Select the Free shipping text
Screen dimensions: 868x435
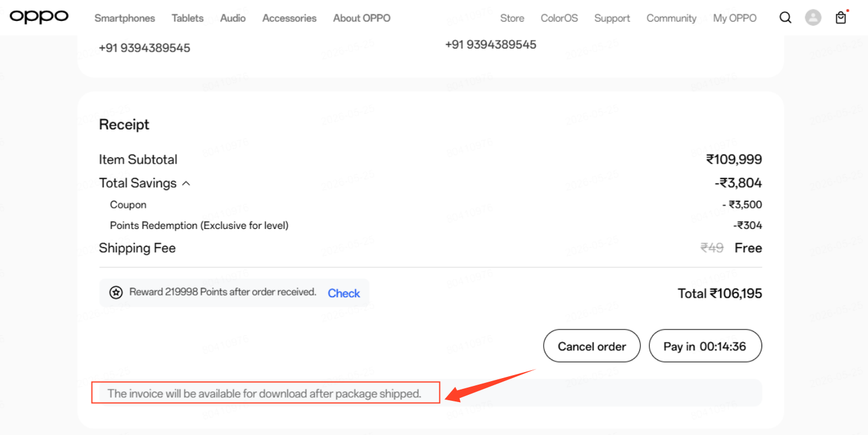pos(748,248)
